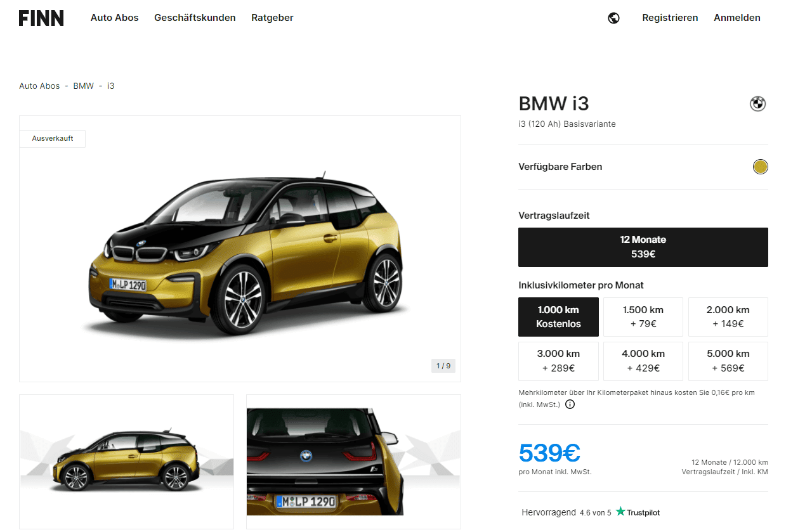Click the Registrieren link
The image size is (812, 530).
tap(670, 18)
